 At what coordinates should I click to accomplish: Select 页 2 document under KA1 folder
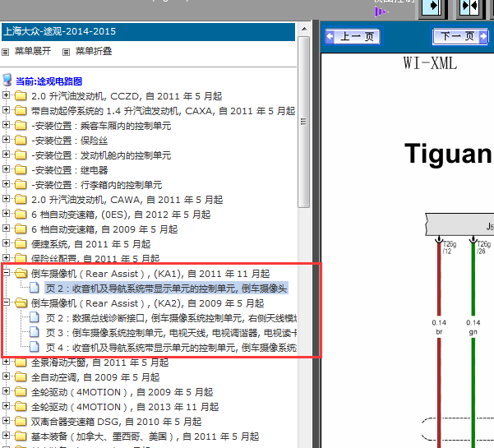pyautogui.click(x=166, y=289)
